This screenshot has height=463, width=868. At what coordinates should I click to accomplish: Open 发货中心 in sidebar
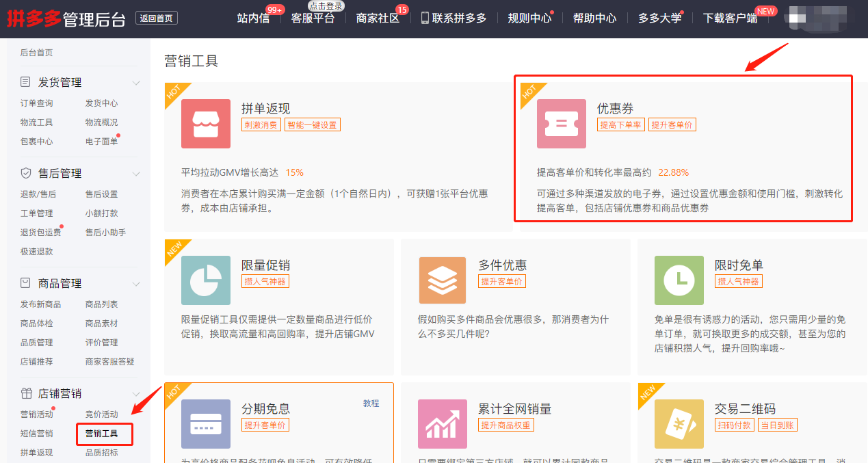(101, 103)
